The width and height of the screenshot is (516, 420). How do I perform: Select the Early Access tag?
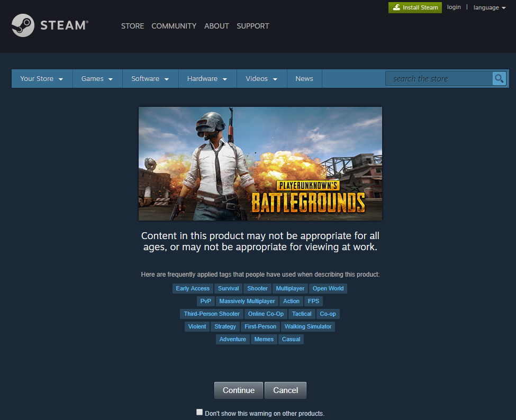[193, 288]
